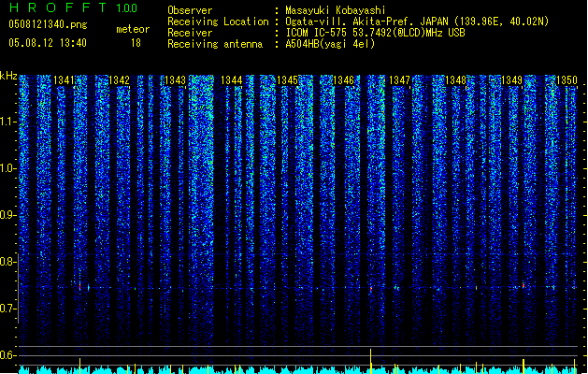Screen dimensions: 588x374
Task: Select antenna value A504HB(yagi 4el)
Action: (330, 44)
